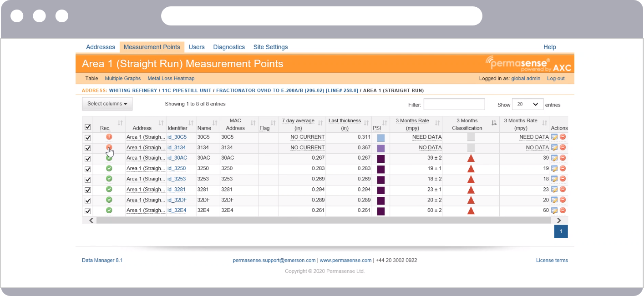Open the Metal Loss Heatmap view

click(171, 78)
